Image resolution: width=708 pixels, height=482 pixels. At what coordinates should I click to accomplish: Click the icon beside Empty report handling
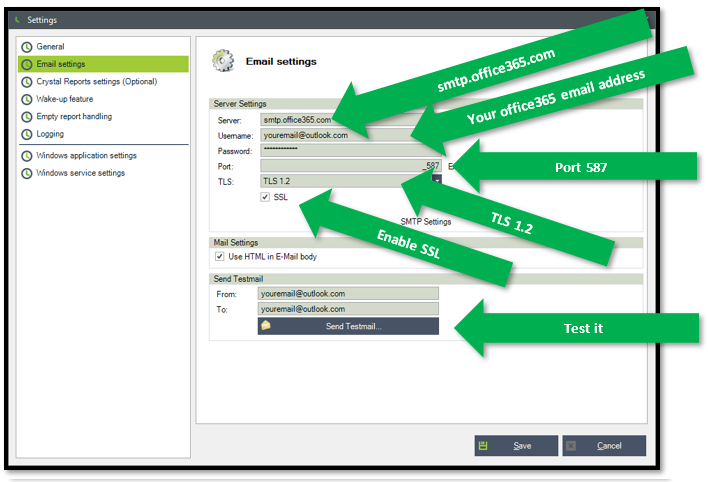(x=27, y=117)
